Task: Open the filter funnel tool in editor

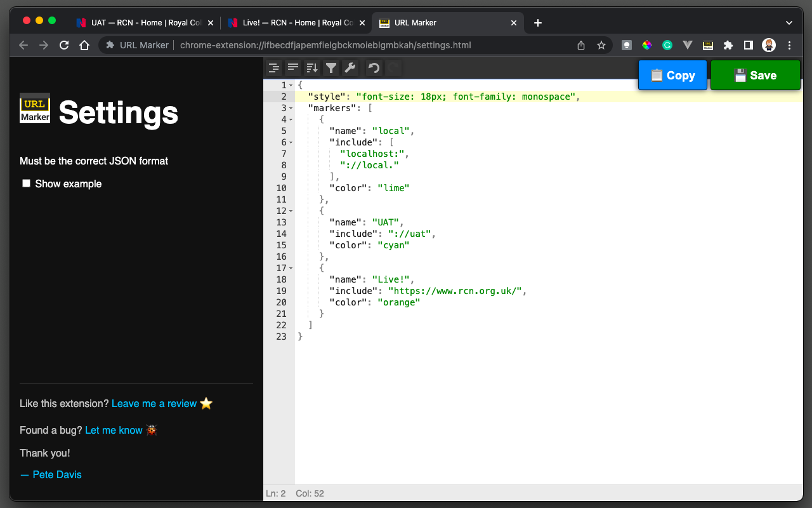Action: click(331, 68)
